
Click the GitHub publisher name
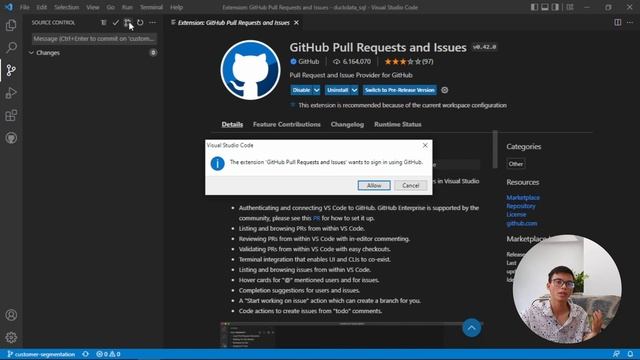click(x=308, y=62)
